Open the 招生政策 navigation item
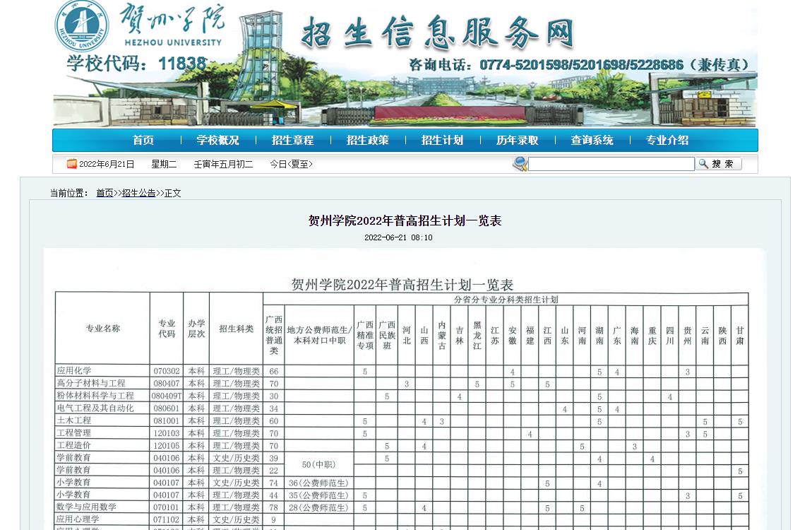 (x=367, y=141)
